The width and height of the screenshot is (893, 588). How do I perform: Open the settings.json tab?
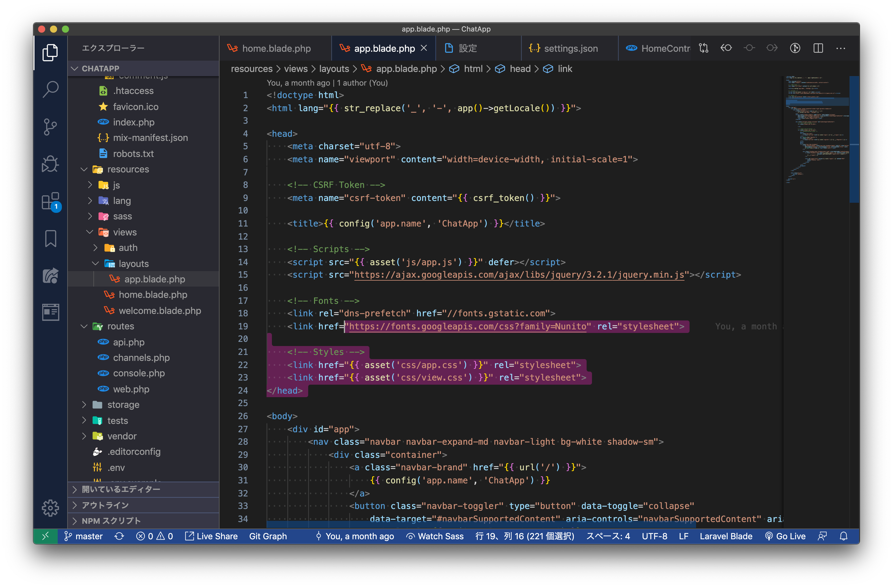pyautogui.click(x=570, y=48)
